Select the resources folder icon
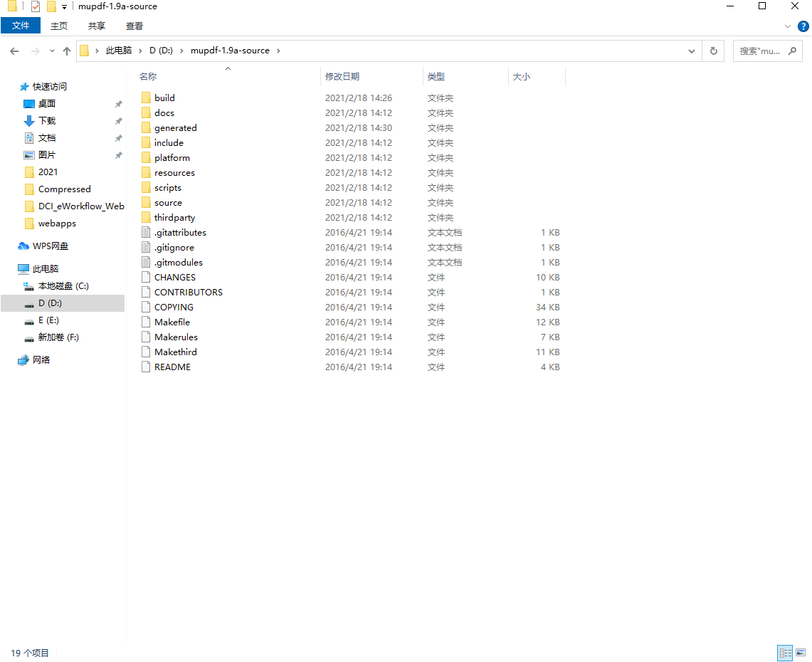This screenshot has width=812, height=662. point(146,172)
